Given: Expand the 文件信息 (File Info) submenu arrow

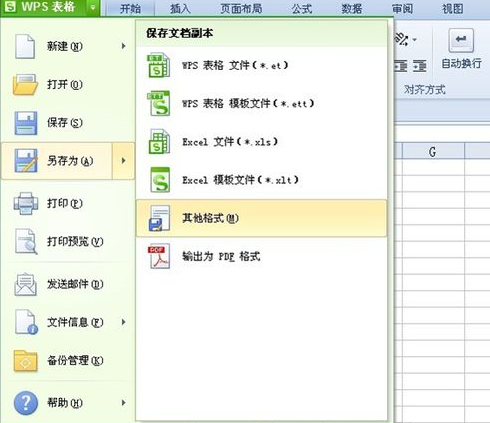Looking at the screenshot, I should click(123, 322).
